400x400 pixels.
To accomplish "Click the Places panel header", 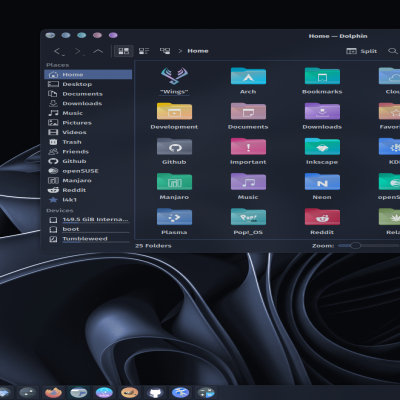I will coord(58,65).
